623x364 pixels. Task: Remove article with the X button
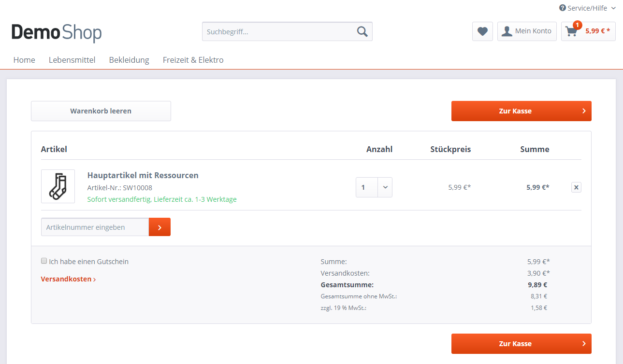pyautogui.click(x=576, y=187)
